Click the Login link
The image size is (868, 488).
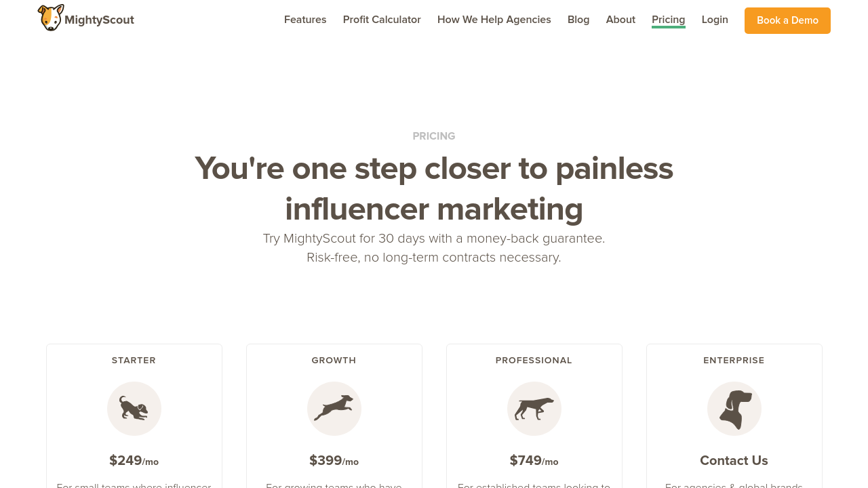point(715,20)
